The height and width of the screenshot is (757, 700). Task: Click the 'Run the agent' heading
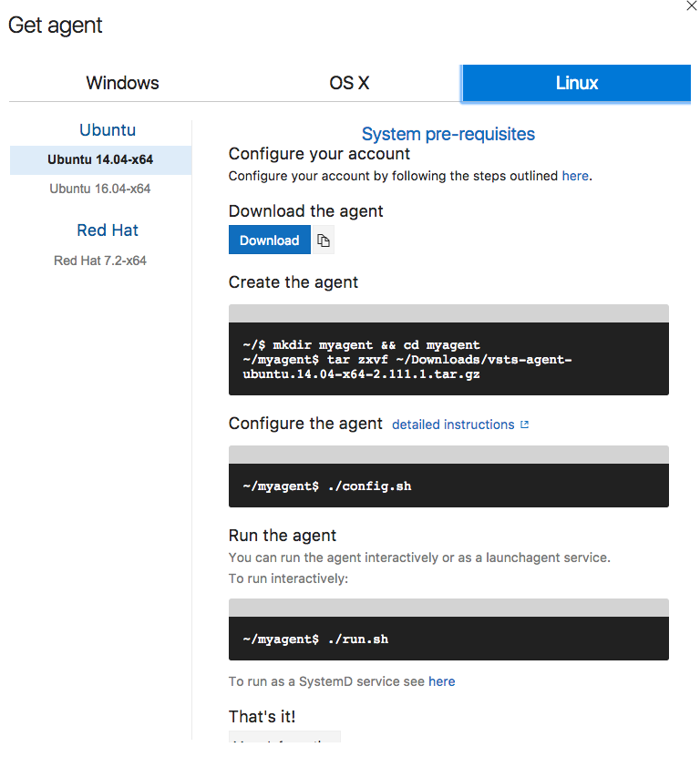[283, 536]
